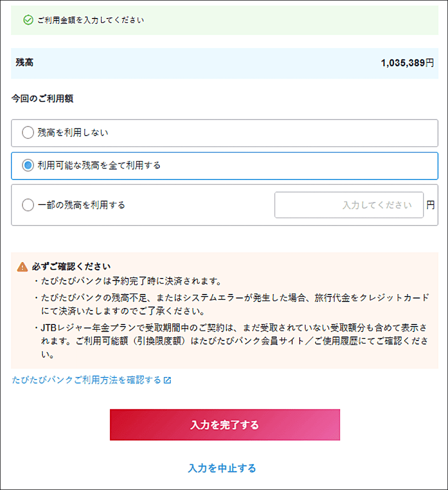The width and height of the screenshot is (448, 490).
Task: Click the ご利用金額を入力してください message text
Action: (91, 20)
